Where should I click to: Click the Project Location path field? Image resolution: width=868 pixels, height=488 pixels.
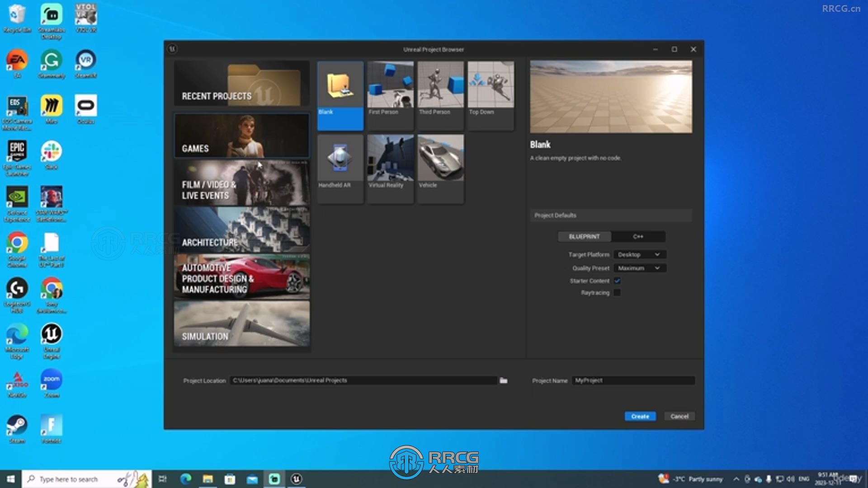click(x=363, y=380)
